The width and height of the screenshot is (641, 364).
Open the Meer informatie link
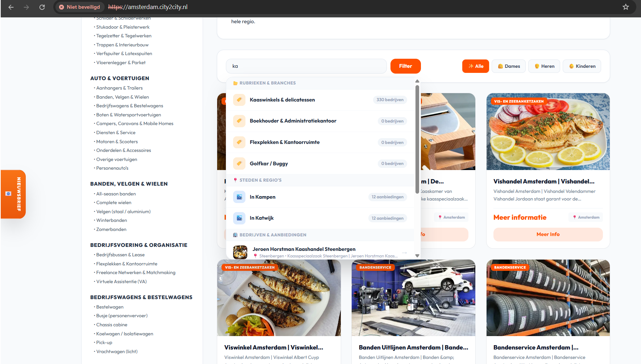click(520, 217)
